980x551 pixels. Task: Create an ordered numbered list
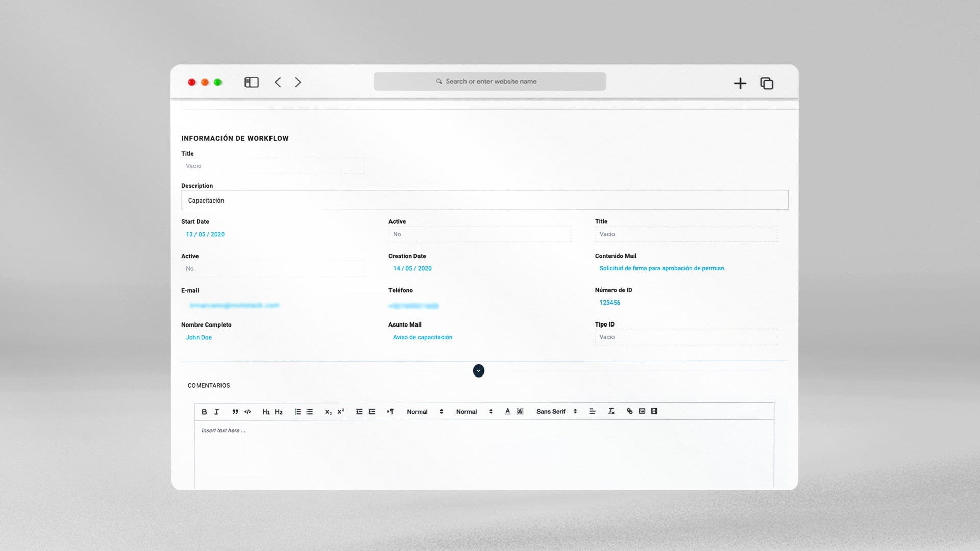tap(298, 412)
